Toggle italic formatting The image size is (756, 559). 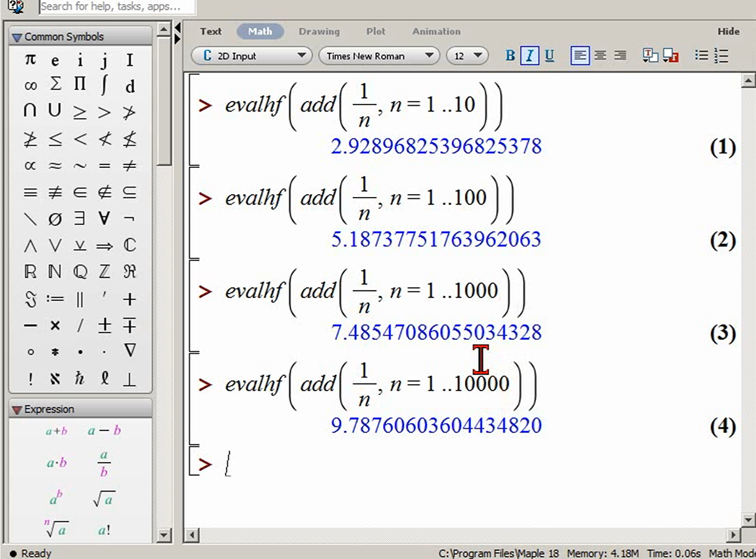529,56
